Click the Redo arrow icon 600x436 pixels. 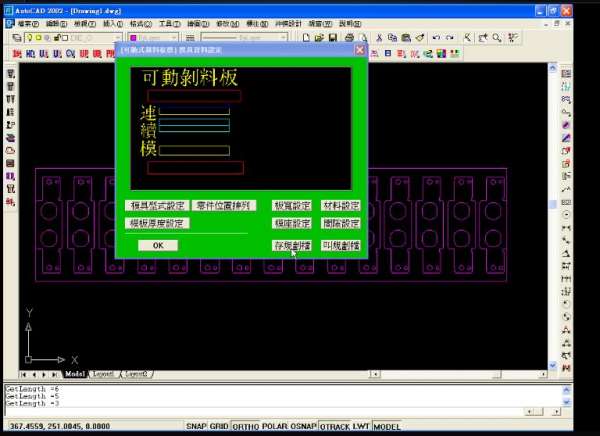449,37
